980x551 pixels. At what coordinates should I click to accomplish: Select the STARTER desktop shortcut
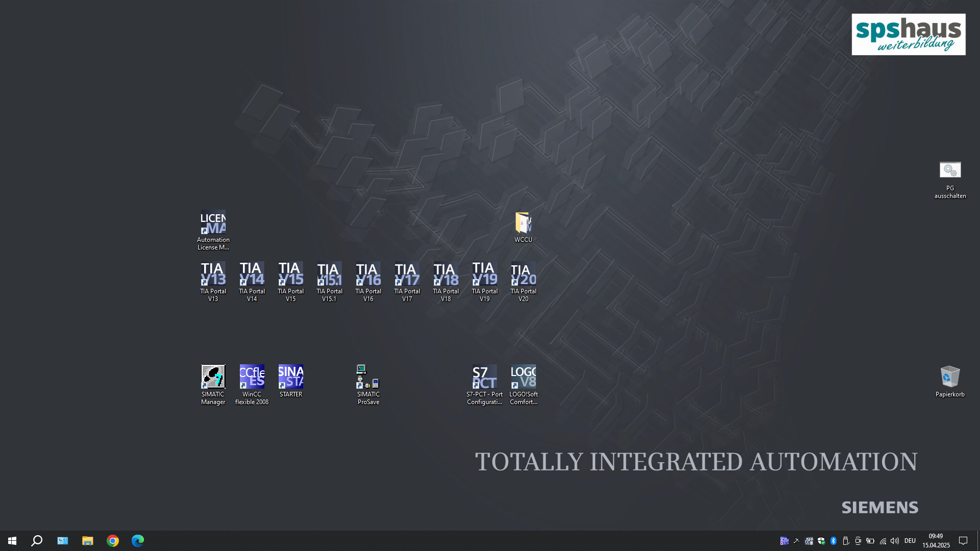[290, 381]
